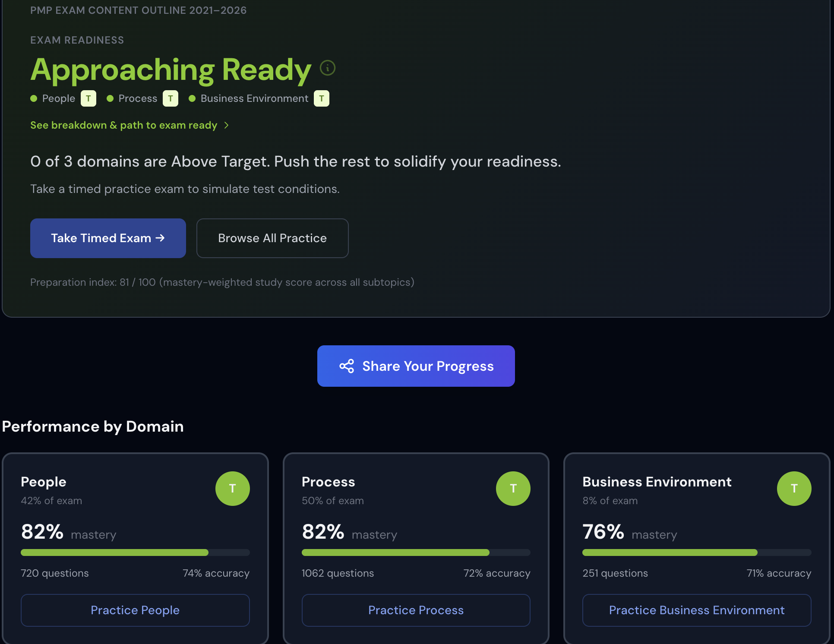Screen dimensions: 834x644
Task: Open the PMP Exam Content Outline header
Action: click(138, 10)
